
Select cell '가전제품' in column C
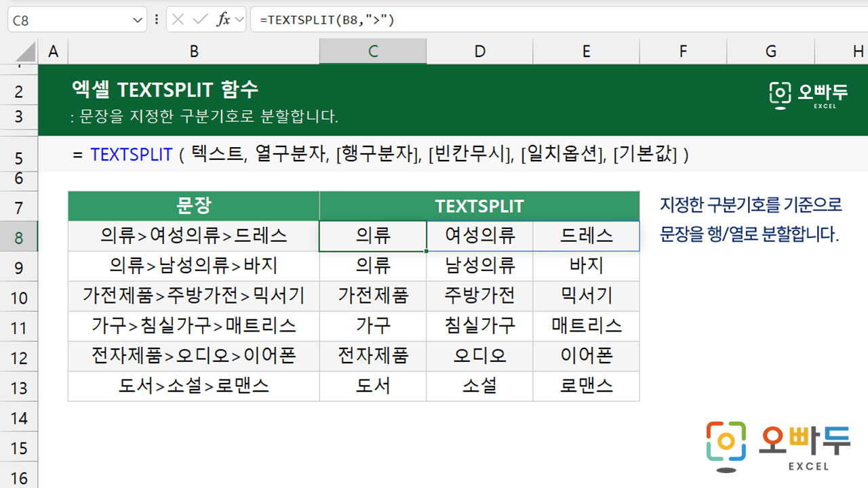coord(373,296)
